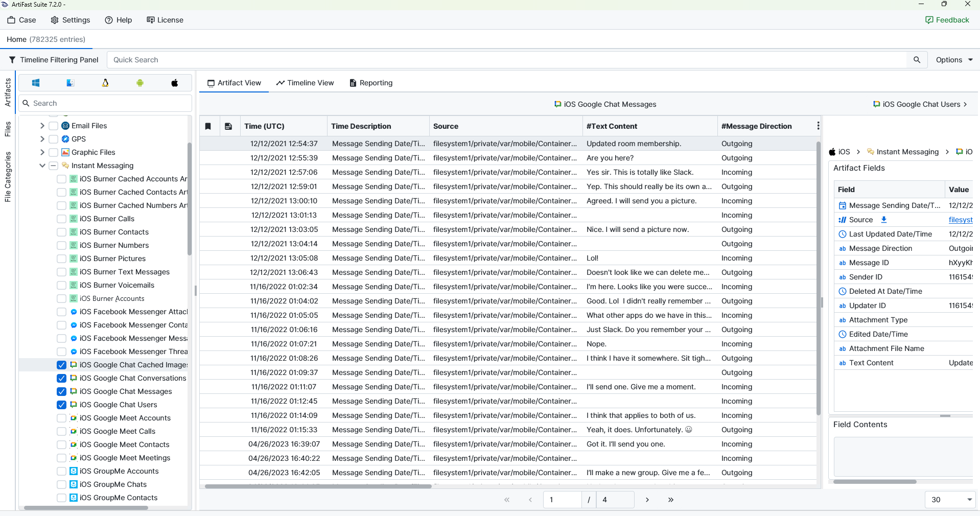980x516 pixels.
Task: Toggle the Instant Messaging checkbox
Action: (x=53, y=166)
